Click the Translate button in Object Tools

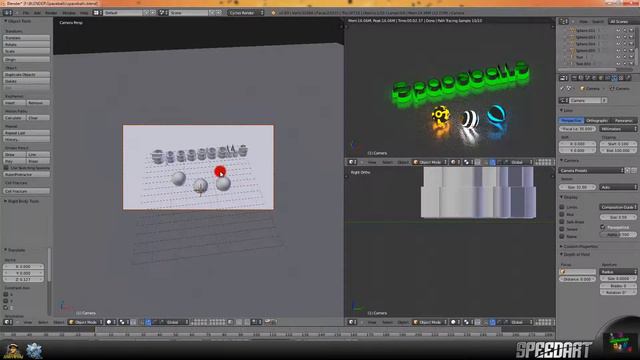pos(27,38)
